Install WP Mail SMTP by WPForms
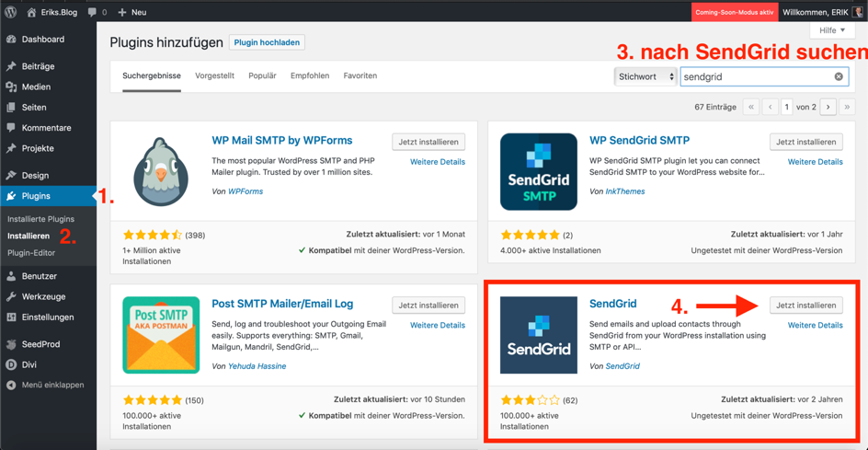The width and height of the screenshot is (868, 450). coord(428,142)
